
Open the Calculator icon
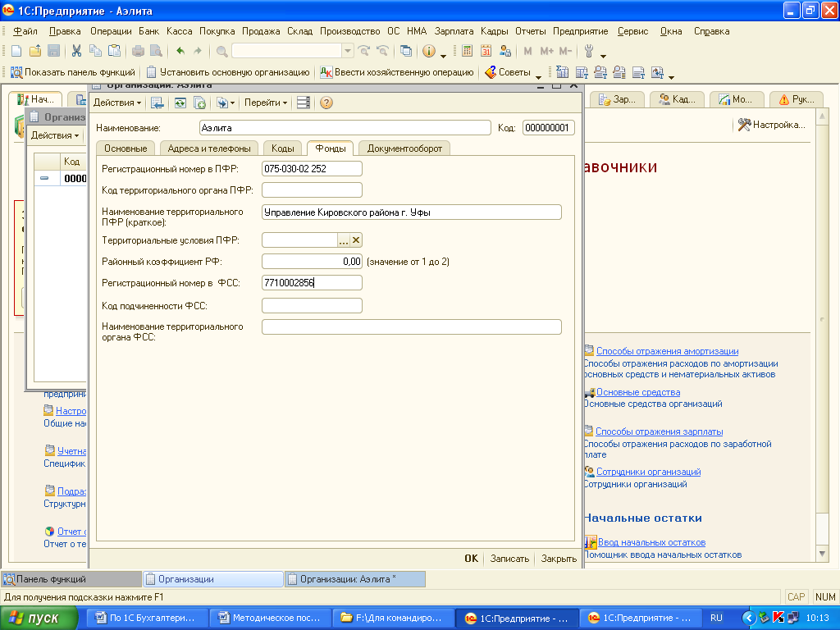tap(467, 51)
